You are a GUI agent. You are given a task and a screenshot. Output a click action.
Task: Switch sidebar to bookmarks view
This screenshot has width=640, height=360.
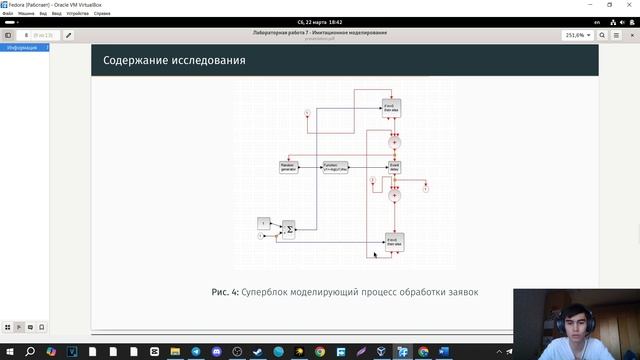coord(42,327)
